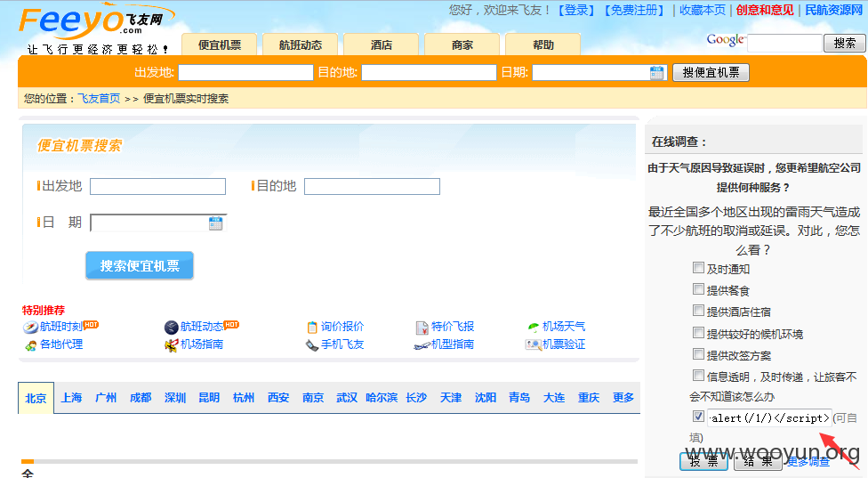868x478 pixels.
Task: Click the 登录 login link
Action: click(x=575, y=10)
